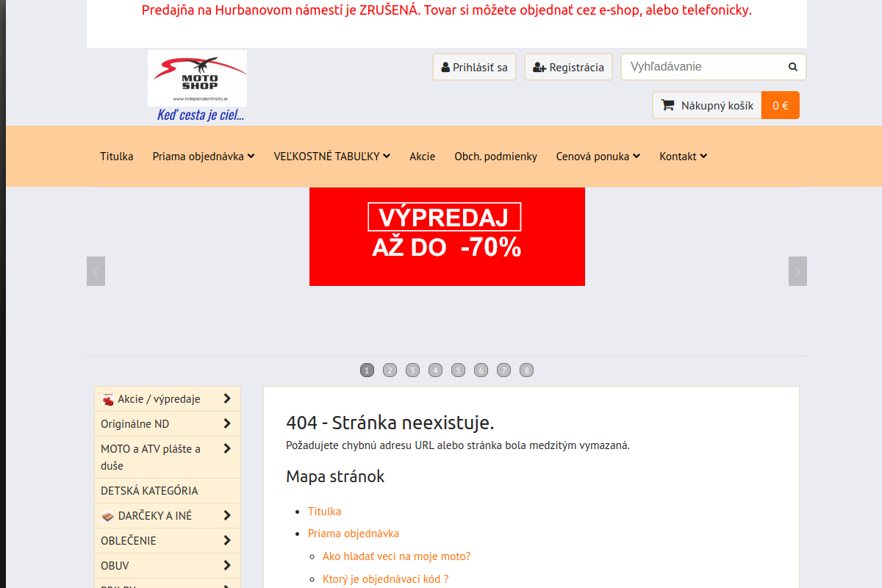Click the search magnifier icon

pyautogui.click(x=793, y=67)
